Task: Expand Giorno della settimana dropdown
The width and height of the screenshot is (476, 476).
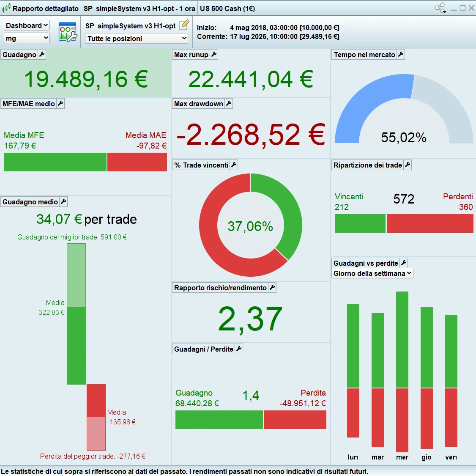Action: [x=372, y=273]
